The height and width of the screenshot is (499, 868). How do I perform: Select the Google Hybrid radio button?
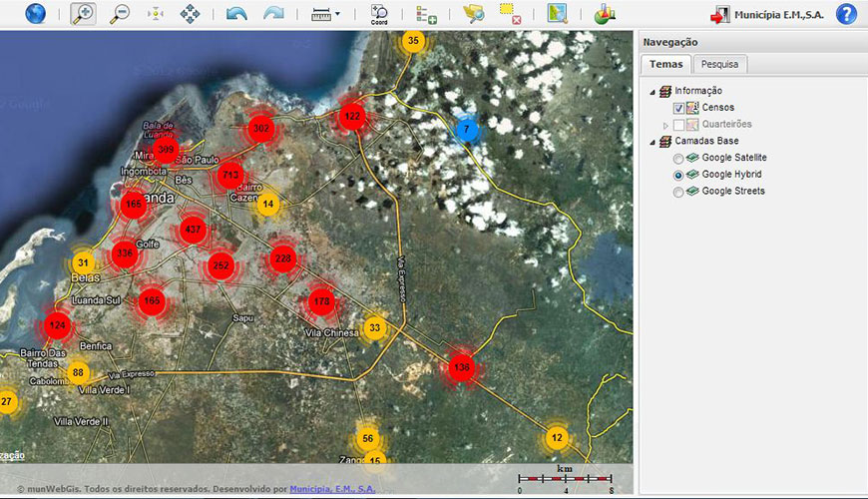point(678,175)
